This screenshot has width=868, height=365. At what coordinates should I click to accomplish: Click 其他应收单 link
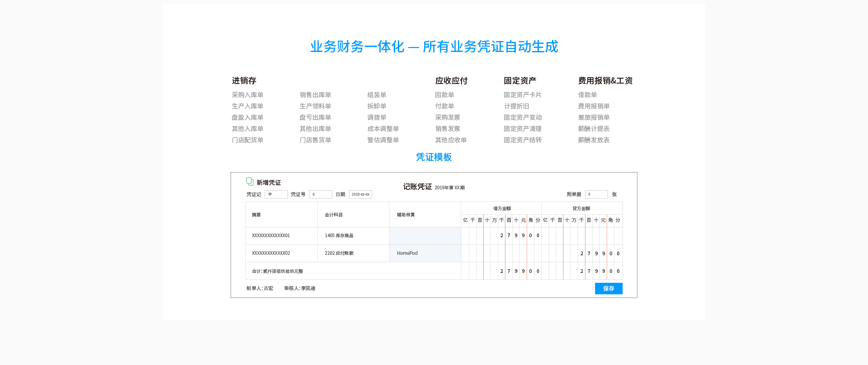coord(451,140)
